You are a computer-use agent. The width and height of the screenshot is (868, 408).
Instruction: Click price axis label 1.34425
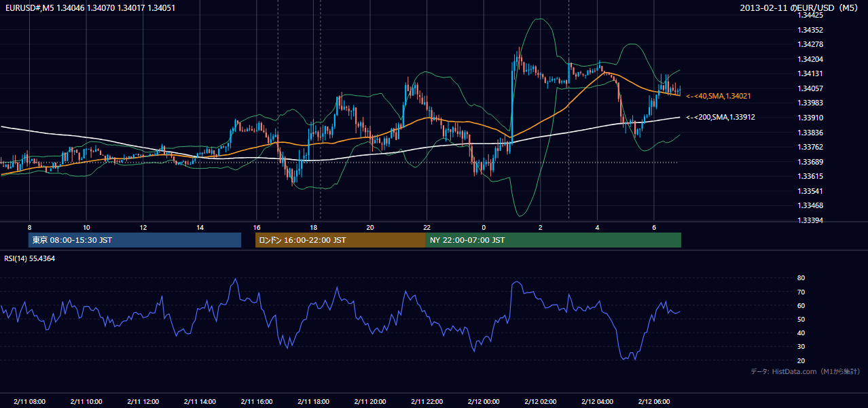[x=810, y=15]
